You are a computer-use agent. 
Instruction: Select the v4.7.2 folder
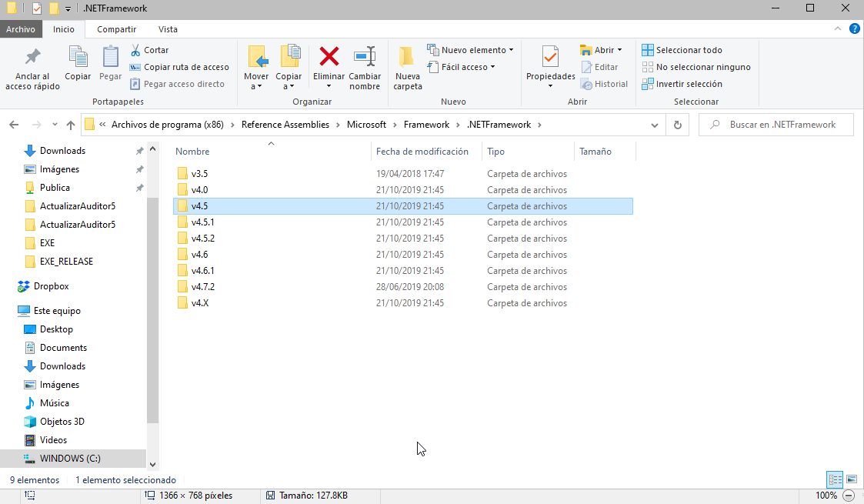tap(403, 287)
